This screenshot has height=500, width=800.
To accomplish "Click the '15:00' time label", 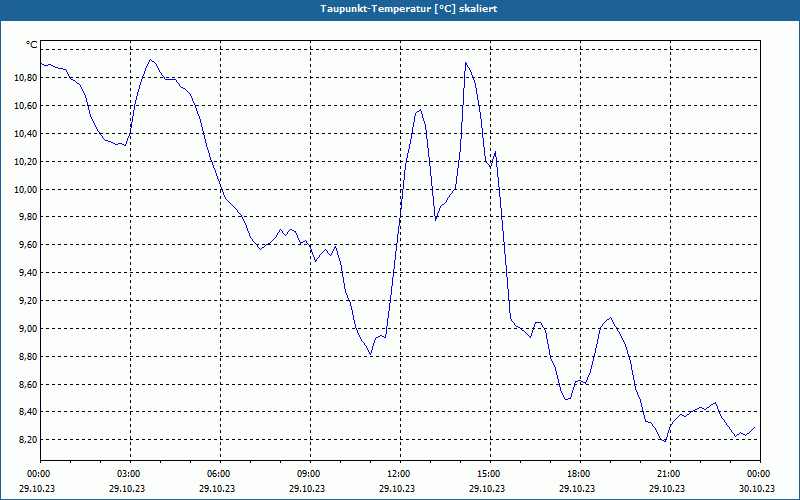I will pyautogui.click(x=490, y=474).
